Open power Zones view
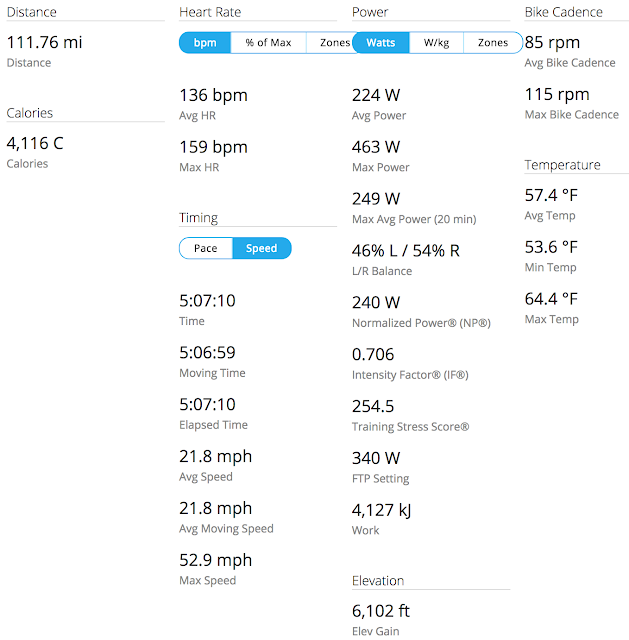Image resolution: width=629 pixels, height=640 pixels. pos(492,43)
